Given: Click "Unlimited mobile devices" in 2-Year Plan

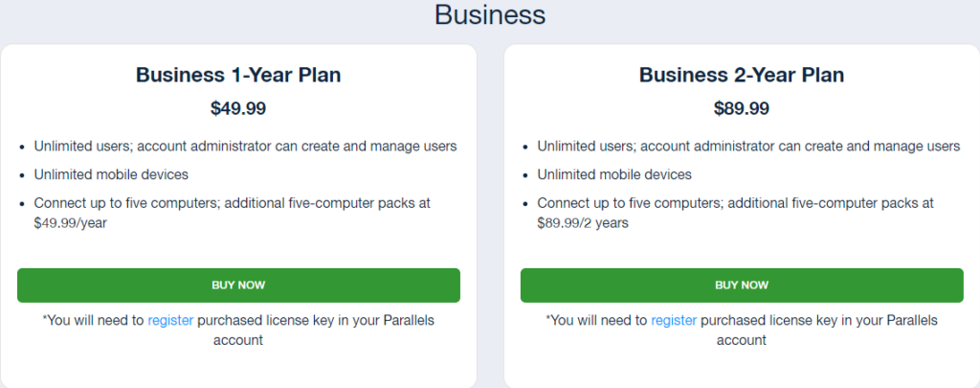Looking at the screenshot, I should click(614, 174).
